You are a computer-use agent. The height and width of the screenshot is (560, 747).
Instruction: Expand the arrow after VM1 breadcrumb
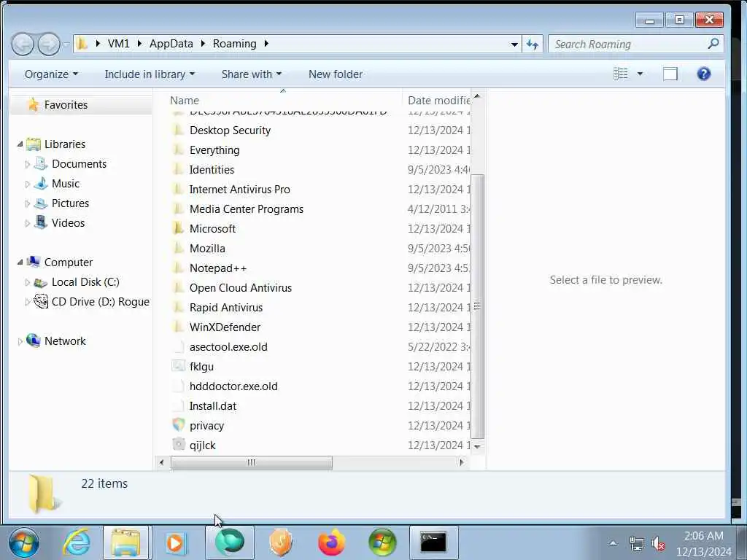tap(139, 44)
